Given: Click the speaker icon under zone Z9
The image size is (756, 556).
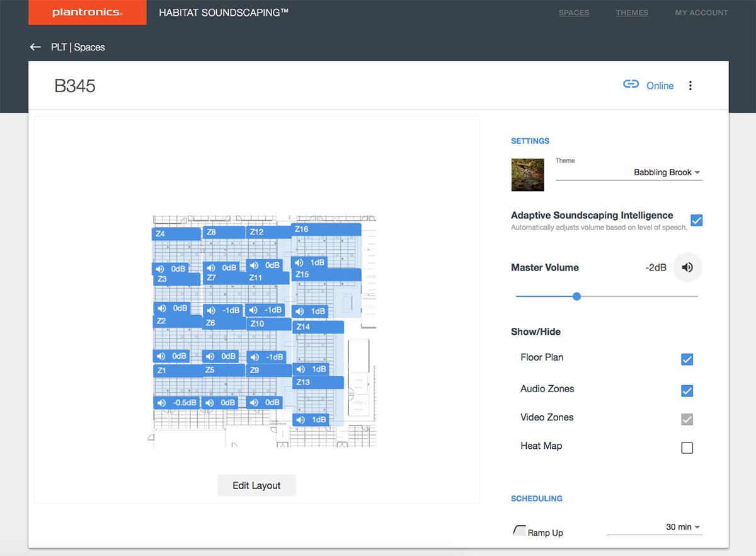Looking at the screenshot, I should point(254,402).
